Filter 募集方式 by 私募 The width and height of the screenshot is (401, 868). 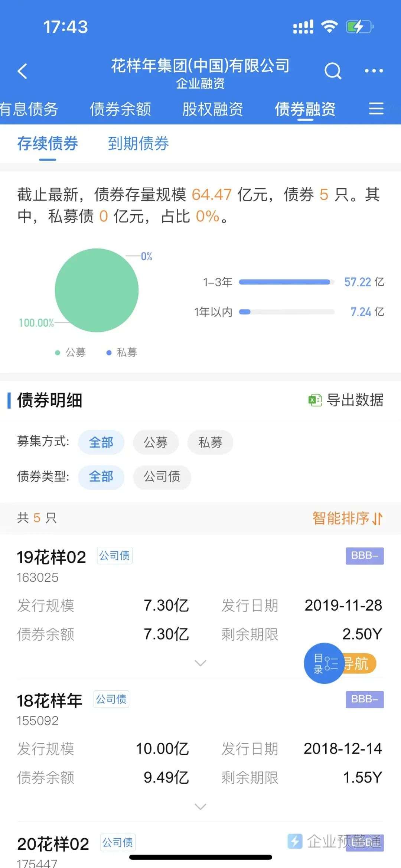tap(210, 442)
